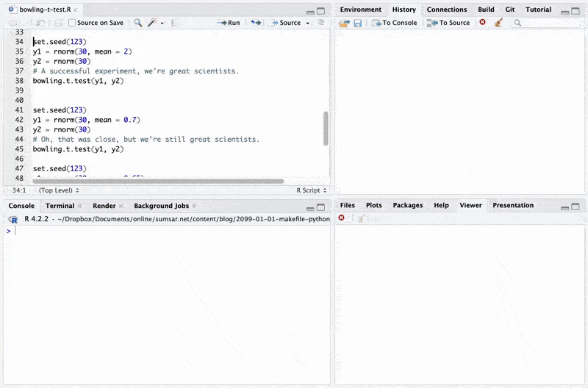Image resolution: width=588 pixels, height=388 pixels.
Task: Select the History tab
Action: click(x=404, y=10)
